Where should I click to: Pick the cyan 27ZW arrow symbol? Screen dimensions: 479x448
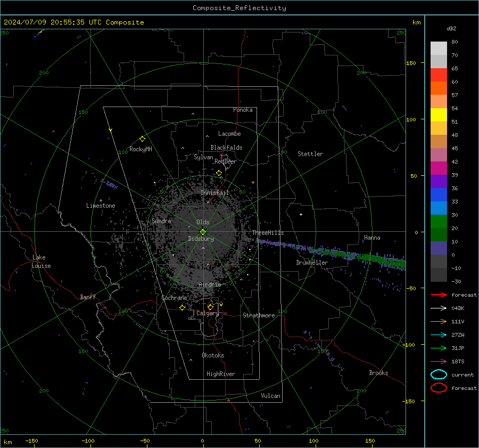tap(439, 335)
